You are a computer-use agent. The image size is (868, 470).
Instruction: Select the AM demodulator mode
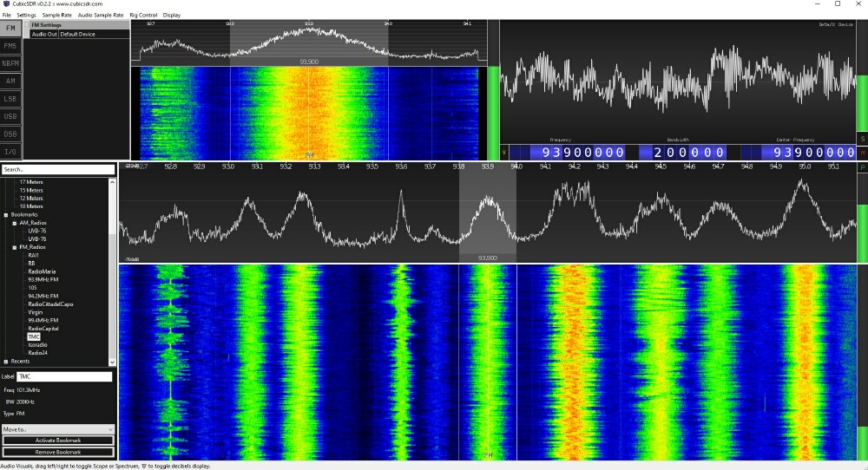10,82
